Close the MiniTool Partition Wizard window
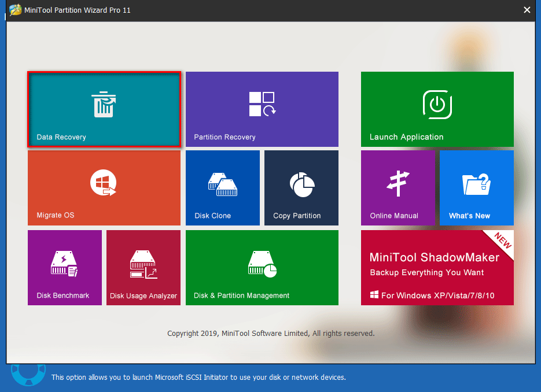This screenshot has height=392, width=541. click(527, 10)
